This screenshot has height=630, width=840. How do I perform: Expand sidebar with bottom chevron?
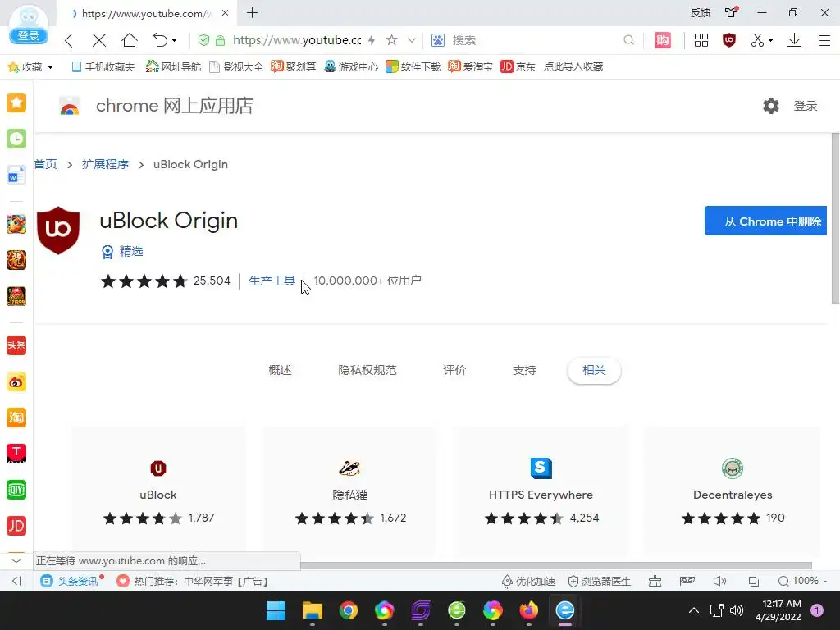click(16, 561)
